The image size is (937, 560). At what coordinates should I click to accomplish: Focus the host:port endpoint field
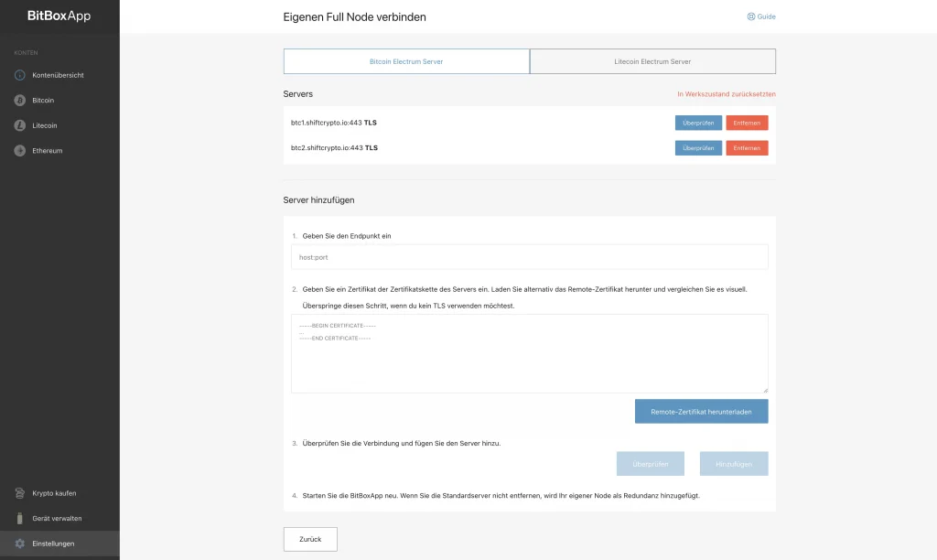(x=529, y=257)
